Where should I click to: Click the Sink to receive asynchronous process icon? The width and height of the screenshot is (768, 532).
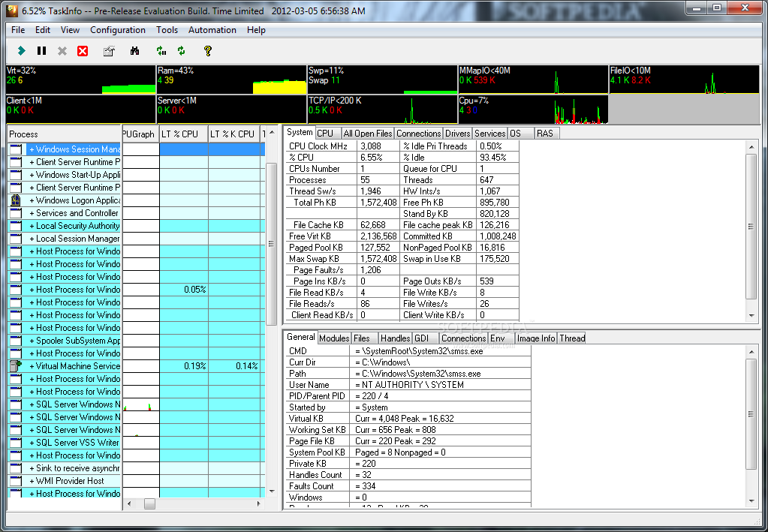(16, 468)
